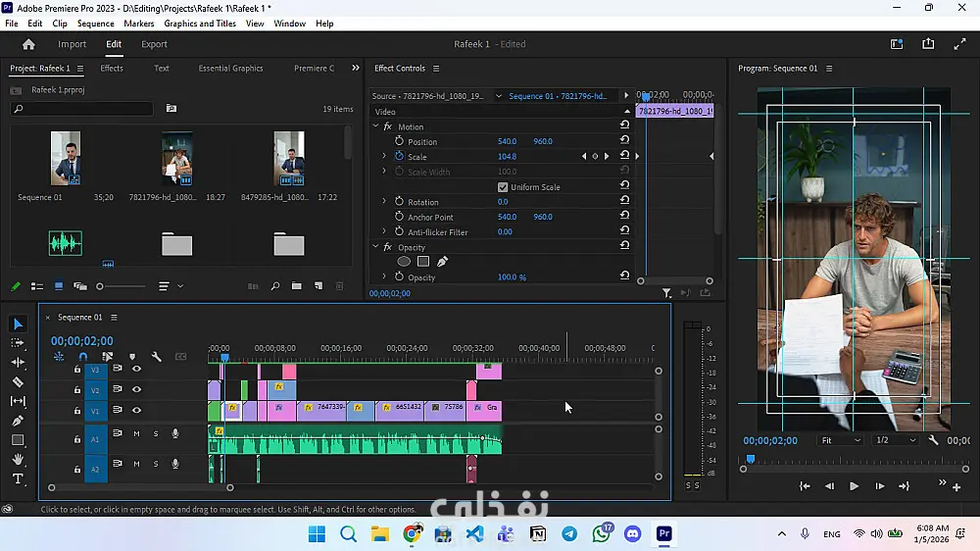
Task: Select the Sequence 01 thumbnail
Action: coord(66,158)
